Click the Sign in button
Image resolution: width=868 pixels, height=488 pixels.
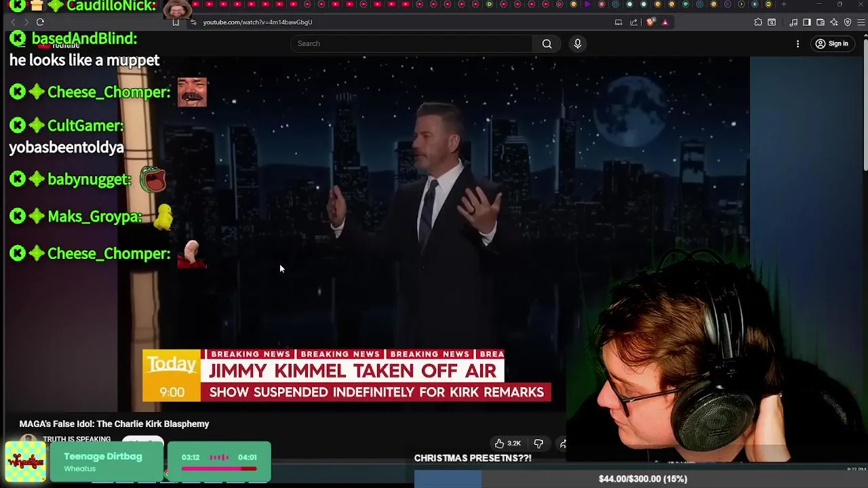click(832, 43)
